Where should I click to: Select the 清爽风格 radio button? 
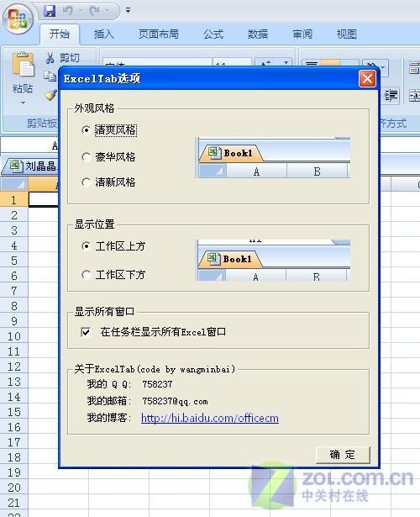pyautogui.click(x=86, y=130)
